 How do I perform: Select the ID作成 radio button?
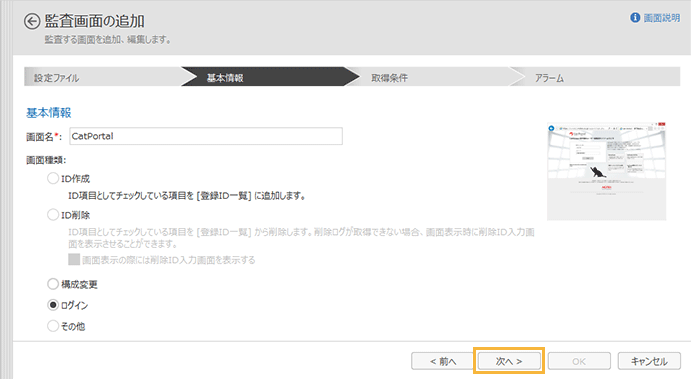53,178
